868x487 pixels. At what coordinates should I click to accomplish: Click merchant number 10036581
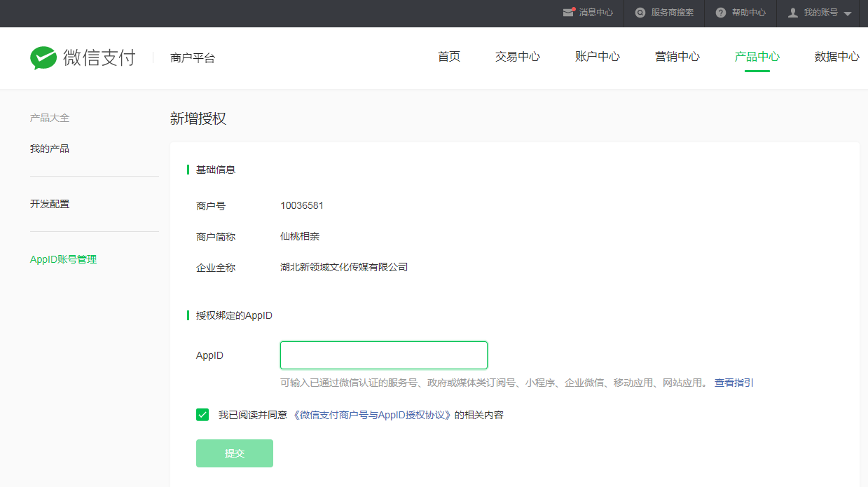[x=302, y=205]
